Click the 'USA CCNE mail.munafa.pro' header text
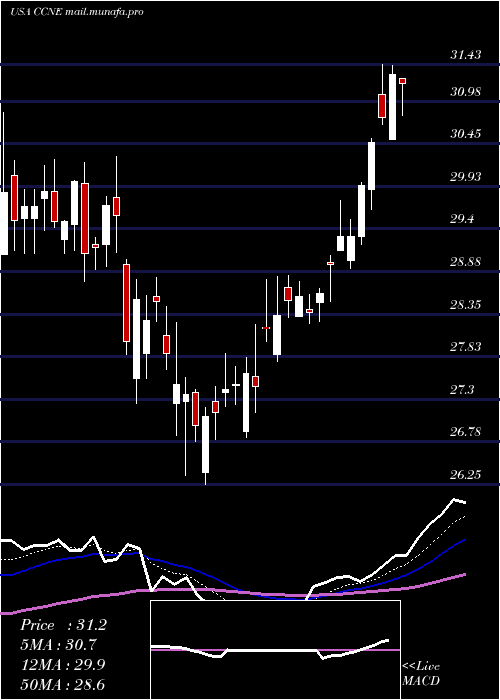This screenshot has width=500, height=700. pos(77,12)
